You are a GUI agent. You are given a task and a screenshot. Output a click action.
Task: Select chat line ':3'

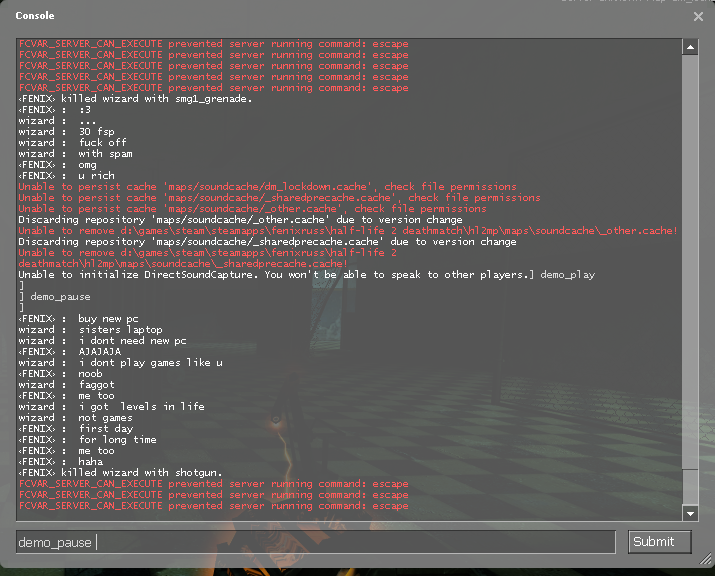[55, 109]
